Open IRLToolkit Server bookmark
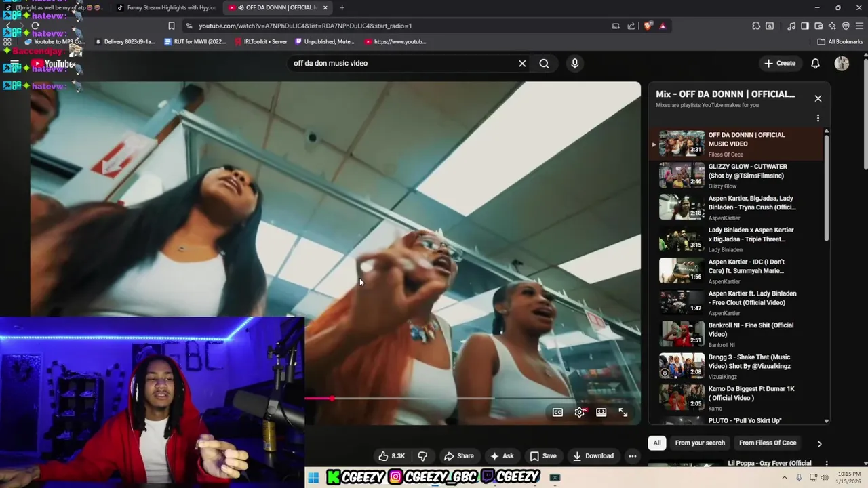 tap(261, 41)
